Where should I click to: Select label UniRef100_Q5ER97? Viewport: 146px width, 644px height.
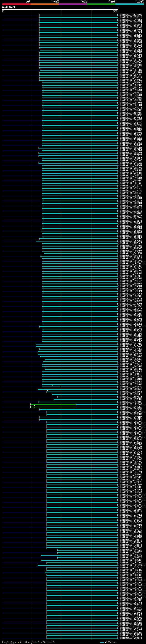[131, 409]
